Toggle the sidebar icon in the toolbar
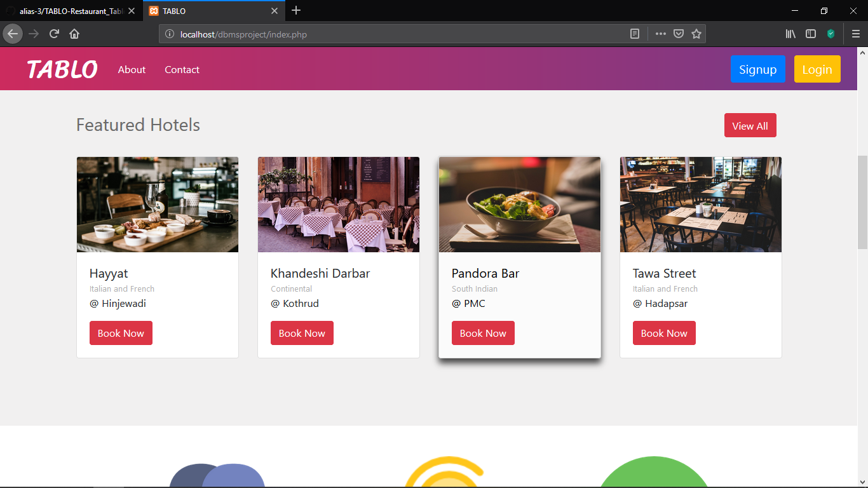This screenshot has height=488, width=868. pos(810,34)
